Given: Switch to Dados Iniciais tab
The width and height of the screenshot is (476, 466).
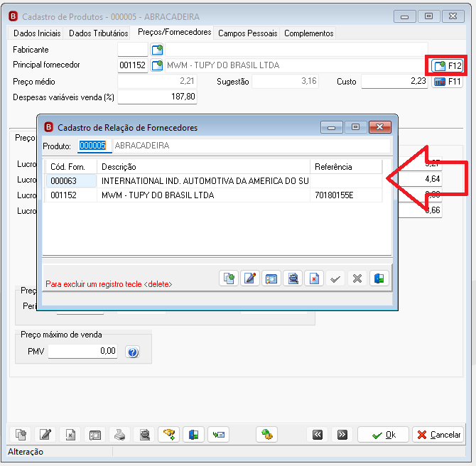Looking at the screenshot, I should [x=37, y=33].
